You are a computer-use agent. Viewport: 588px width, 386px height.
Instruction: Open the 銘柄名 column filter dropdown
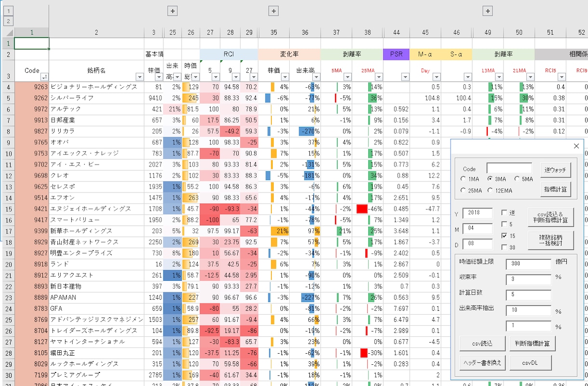click(140, 77)
